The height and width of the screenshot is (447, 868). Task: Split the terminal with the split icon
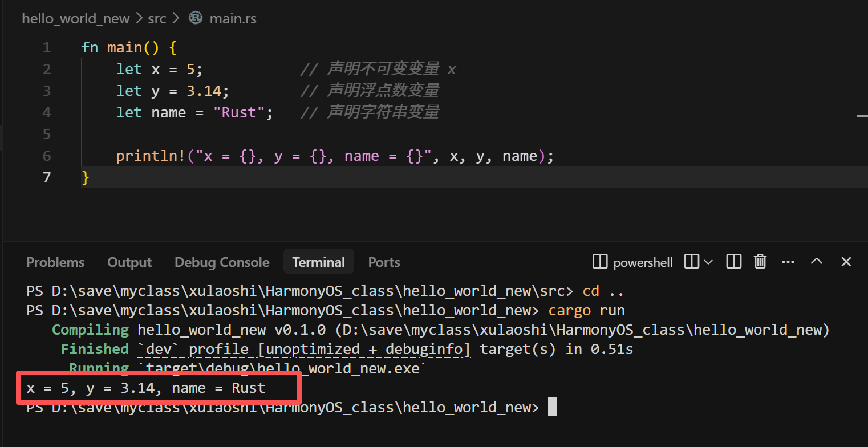click(x=691, y=262)
